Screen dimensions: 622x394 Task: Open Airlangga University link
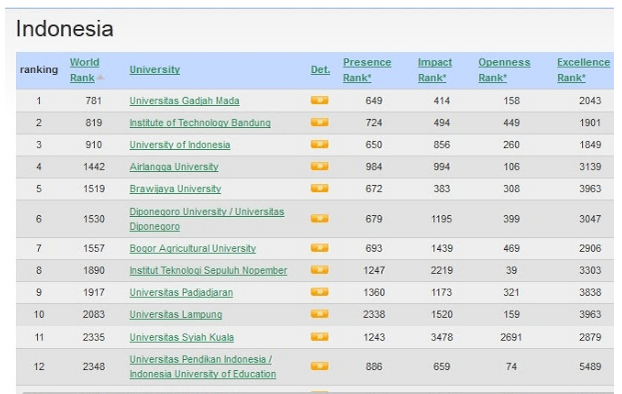[x=174, y=167]
